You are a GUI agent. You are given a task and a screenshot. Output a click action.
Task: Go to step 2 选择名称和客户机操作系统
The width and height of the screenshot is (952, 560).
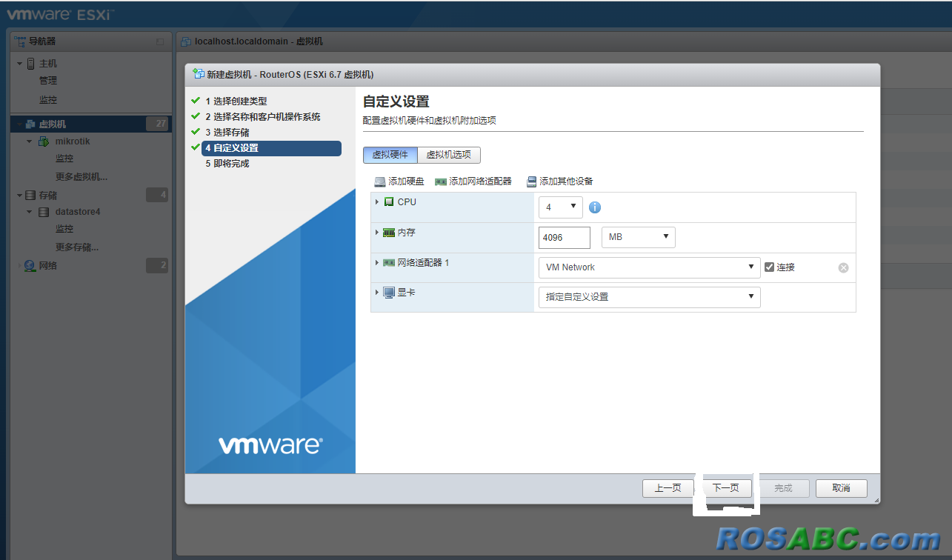263,117
